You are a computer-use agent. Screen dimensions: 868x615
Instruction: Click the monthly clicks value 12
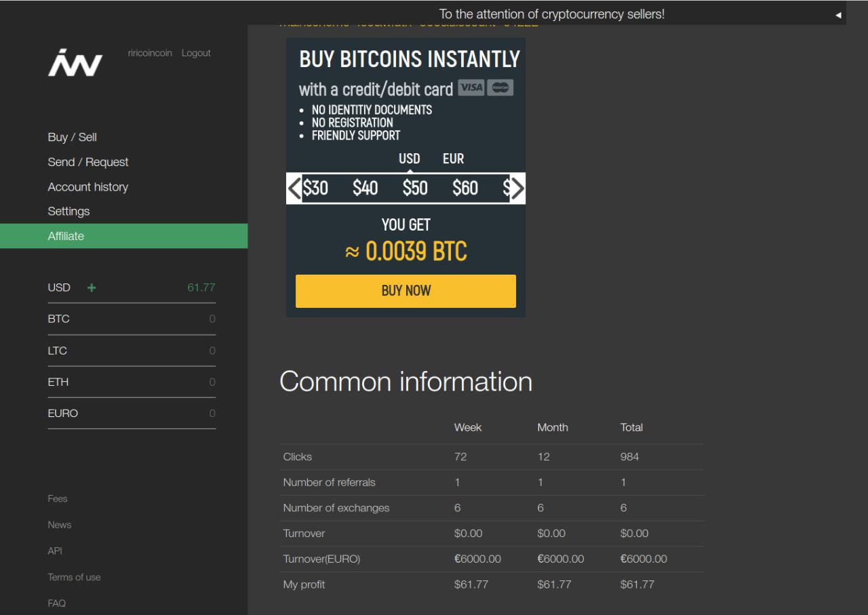tap(543, 456)
